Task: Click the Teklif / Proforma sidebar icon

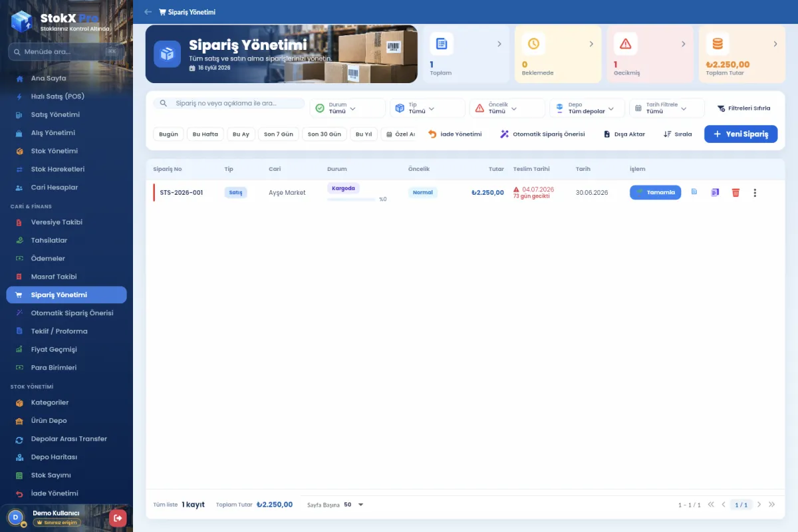Action: click(19, 331)
